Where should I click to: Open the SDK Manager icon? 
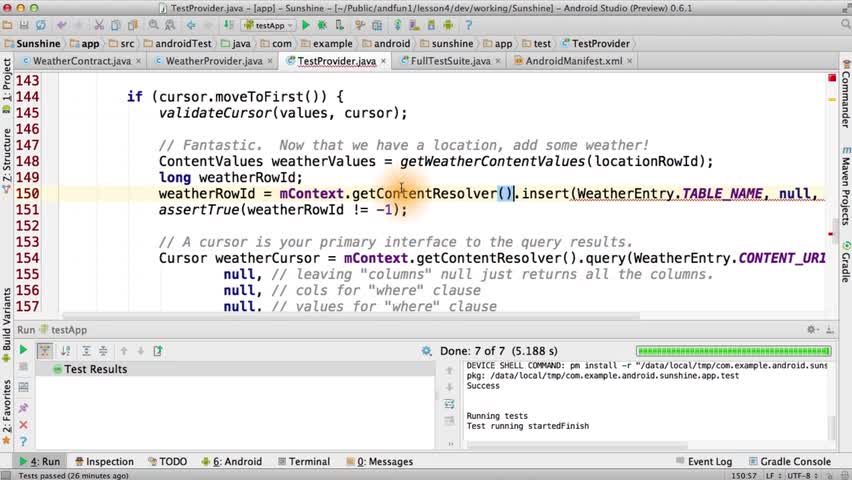431,25
